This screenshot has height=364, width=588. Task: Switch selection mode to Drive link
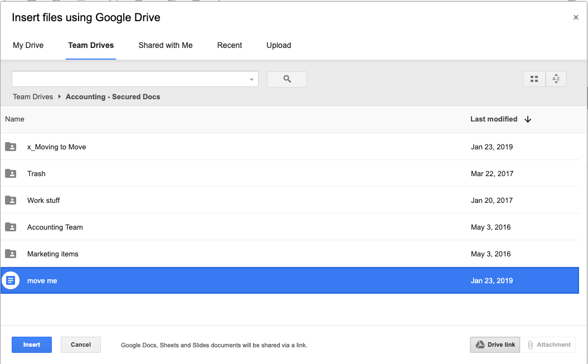[x=494, y=344]
